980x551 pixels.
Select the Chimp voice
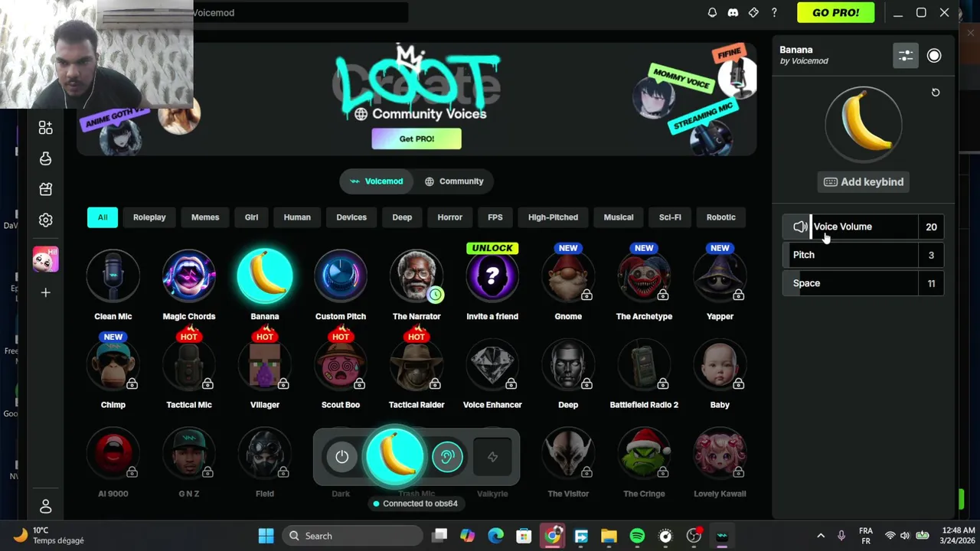pyautogui.click(x=113, y=365)
